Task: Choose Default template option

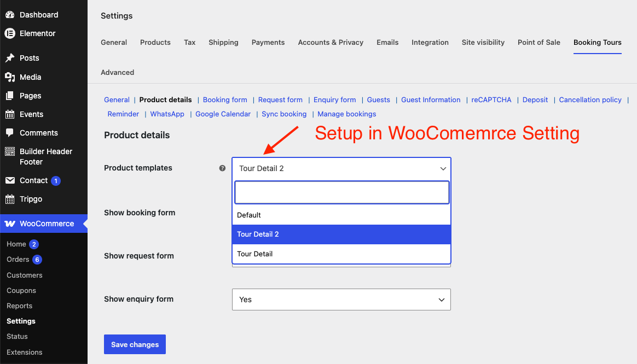Action: point(341,215)
